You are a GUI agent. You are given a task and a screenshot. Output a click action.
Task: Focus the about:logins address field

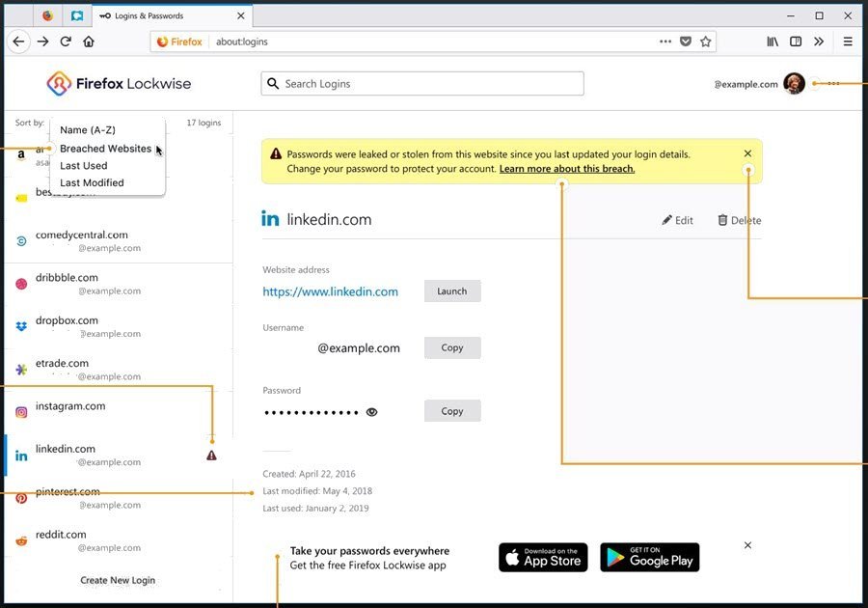pos(434,41)
